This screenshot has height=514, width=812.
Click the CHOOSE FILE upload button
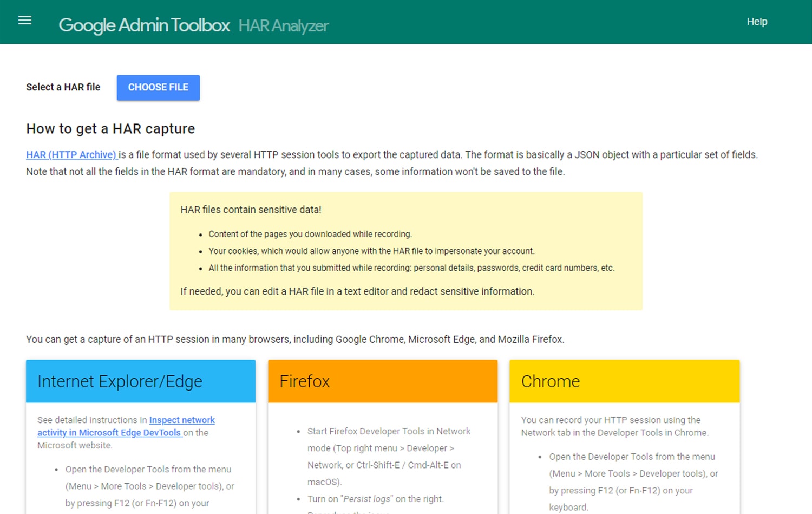point(158,87)
